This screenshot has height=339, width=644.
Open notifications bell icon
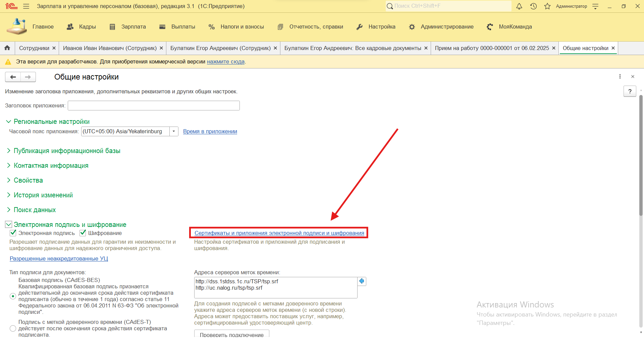click(519, 6)
